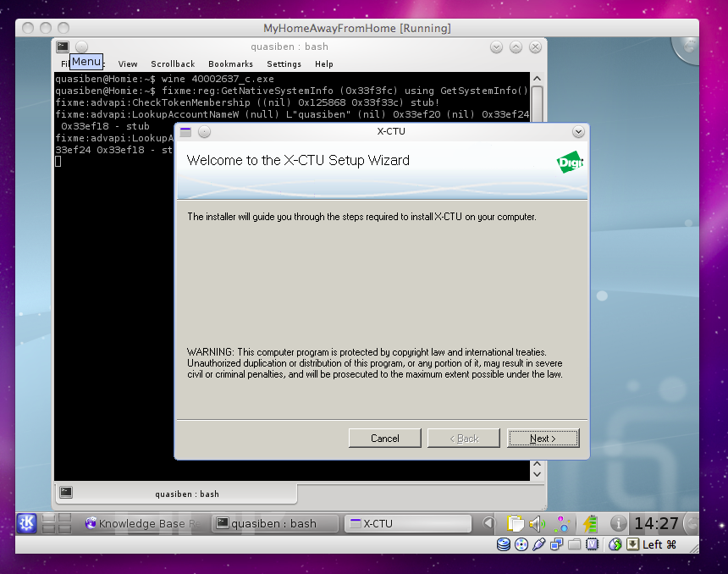Open the X-CTU dialog window menu icon

point(185,132)
